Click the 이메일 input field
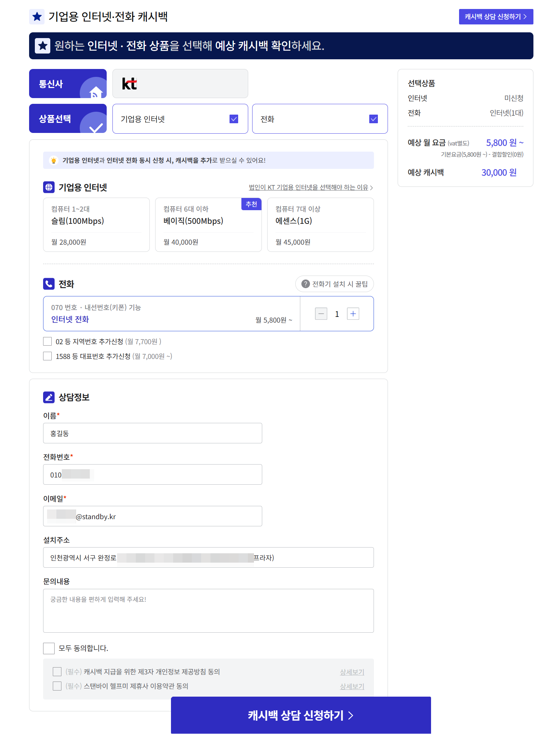This screenshot has width=560, height=734. pos(153,516)
